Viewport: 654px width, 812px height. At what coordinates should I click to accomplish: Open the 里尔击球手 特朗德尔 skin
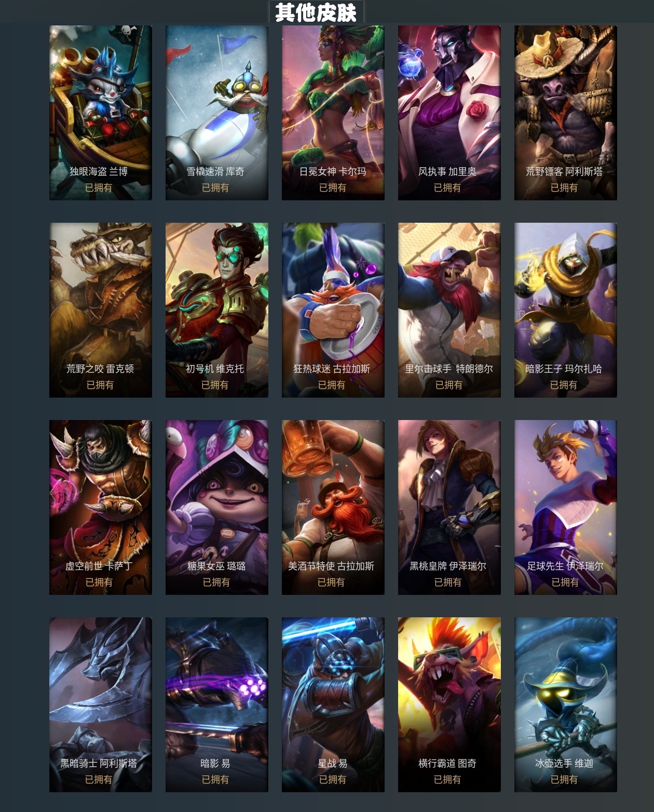click(449, 310)
